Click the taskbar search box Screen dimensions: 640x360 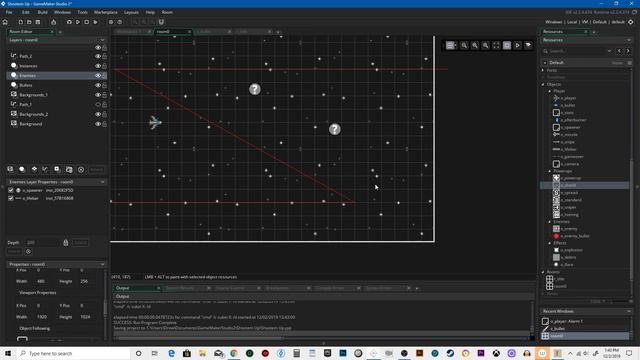pos(73,353)
